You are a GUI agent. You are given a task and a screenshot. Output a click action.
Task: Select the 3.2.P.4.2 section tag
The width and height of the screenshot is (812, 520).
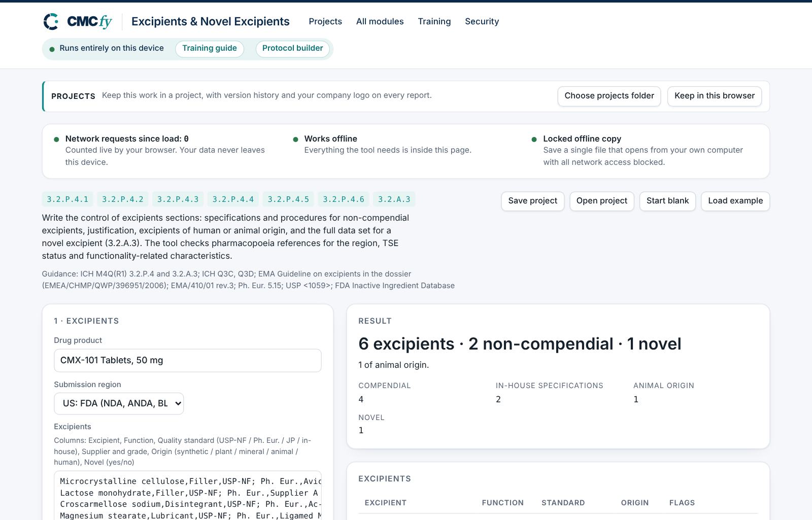click(x=123, y=199)
